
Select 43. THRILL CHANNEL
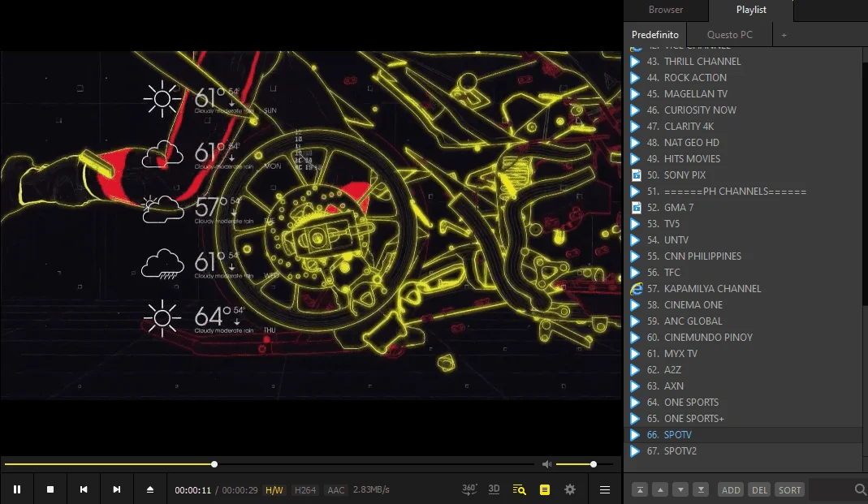(x=744, y=62)
